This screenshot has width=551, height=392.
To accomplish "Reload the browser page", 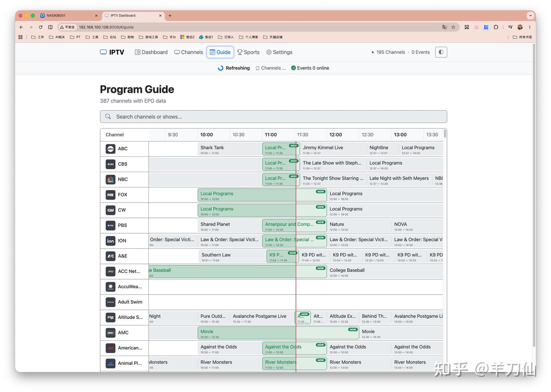I will pyautogui.click(x=41, y=27).
